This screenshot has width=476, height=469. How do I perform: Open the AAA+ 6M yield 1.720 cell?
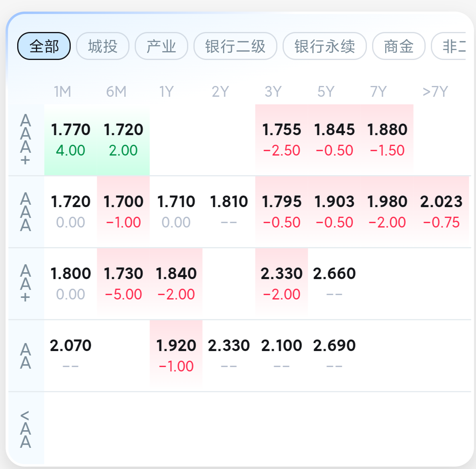123,140
